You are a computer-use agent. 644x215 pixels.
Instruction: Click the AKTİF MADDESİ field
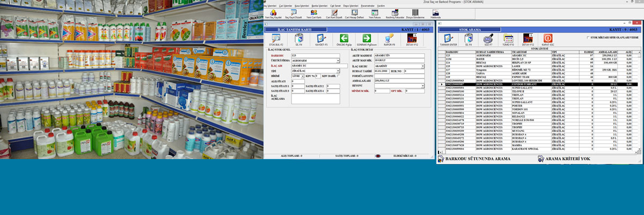pos(399,55)
